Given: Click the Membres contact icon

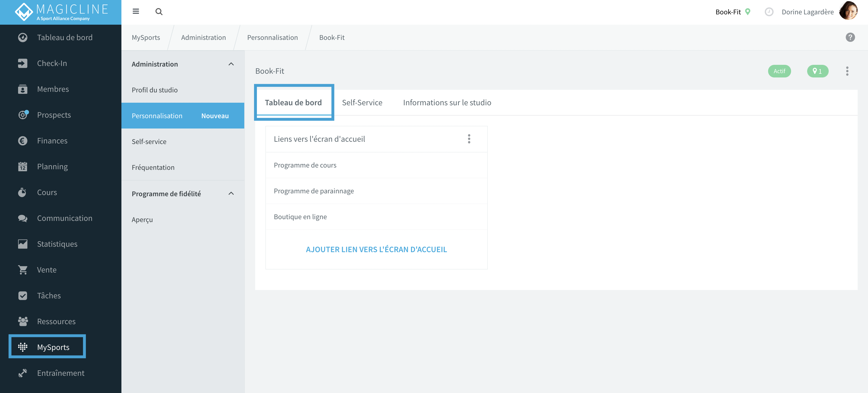Looking at the screenshot, I should coord(23,89).
